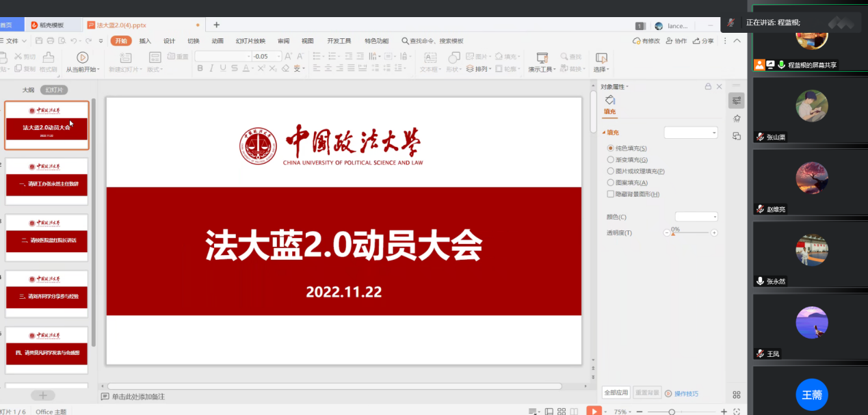Expand the font size dropdown showing -0.05
The height and width of the screenshot is (415, 868).
[x=276, y=57]
